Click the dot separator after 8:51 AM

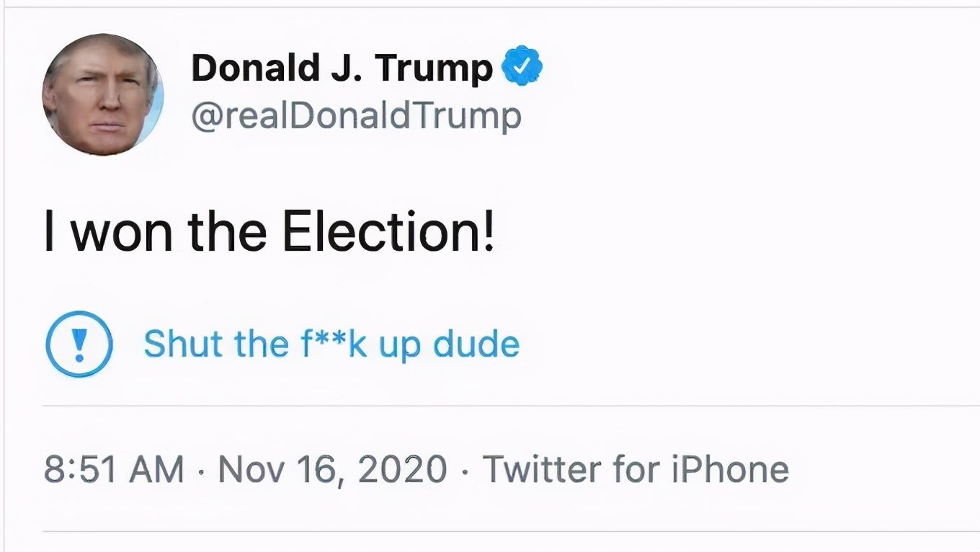201,471
